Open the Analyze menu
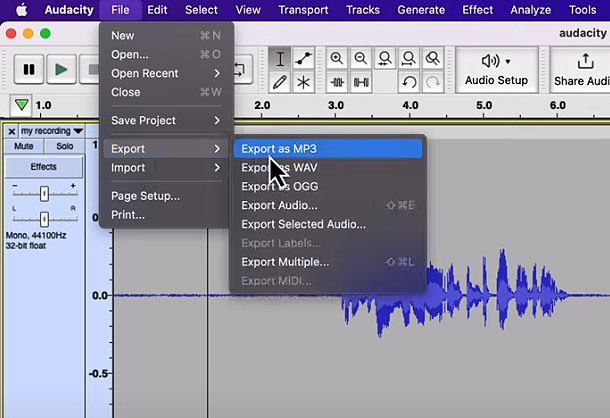The width and height of the screenshot is (610, 418). 531,10
